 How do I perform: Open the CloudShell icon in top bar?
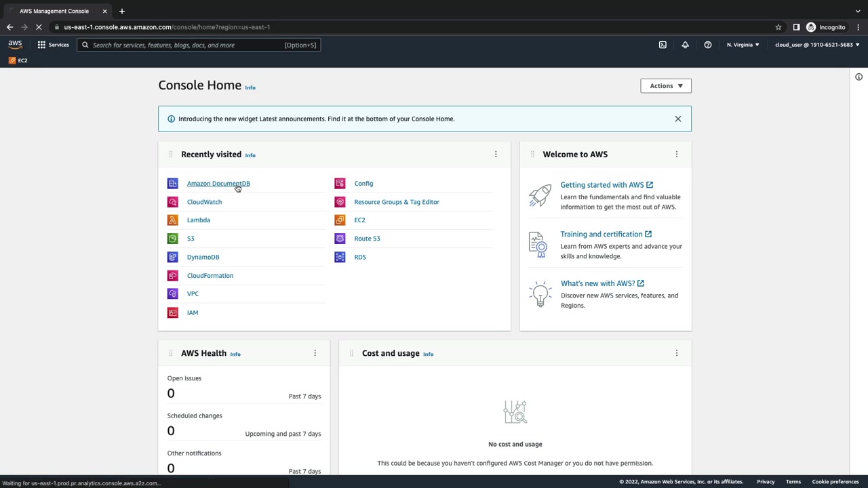663,45
